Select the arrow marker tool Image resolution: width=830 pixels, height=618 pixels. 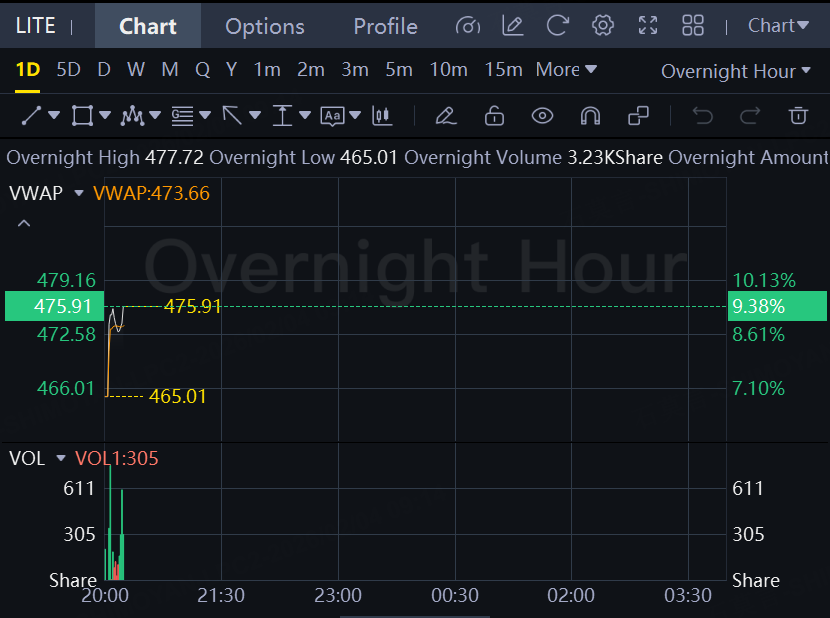coord(232,115)
